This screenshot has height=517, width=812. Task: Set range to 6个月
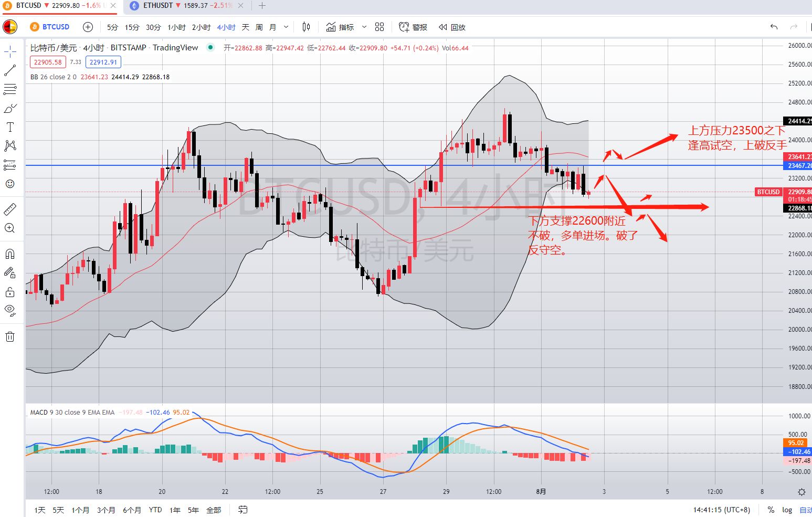click(x=132, y=510)
